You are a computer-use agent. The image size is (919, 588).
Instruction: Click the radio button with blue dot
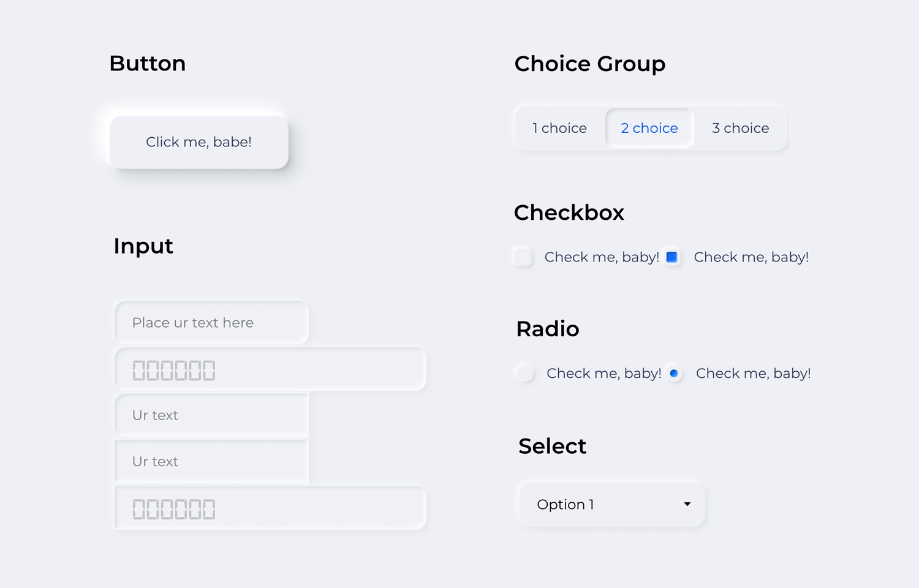coord(674,373)
